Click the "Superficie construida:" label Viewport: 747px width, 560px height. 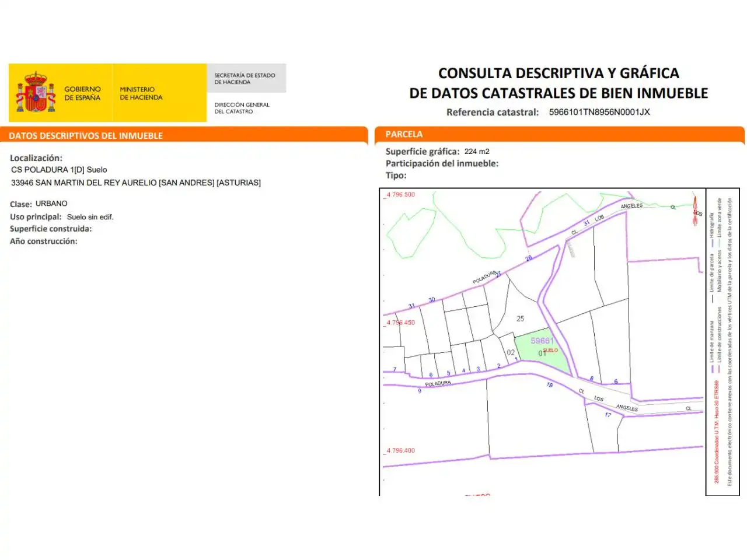pyautogui.click(x=51, y=229)
